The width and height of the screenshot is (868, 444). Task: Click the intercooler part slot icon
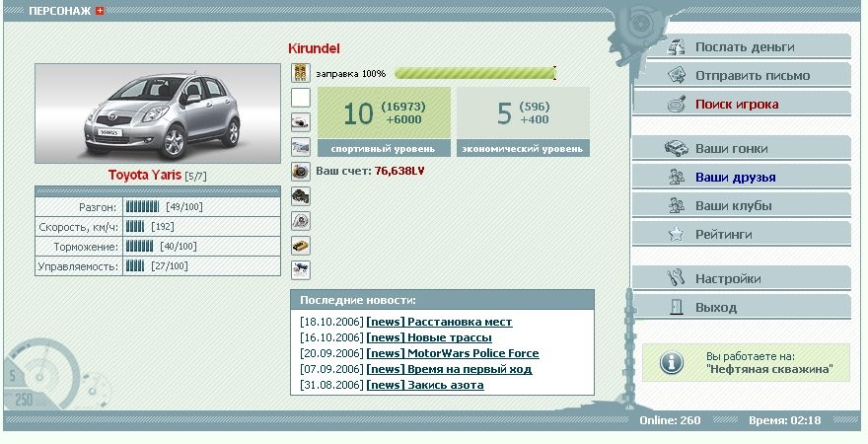coord(301,147)
